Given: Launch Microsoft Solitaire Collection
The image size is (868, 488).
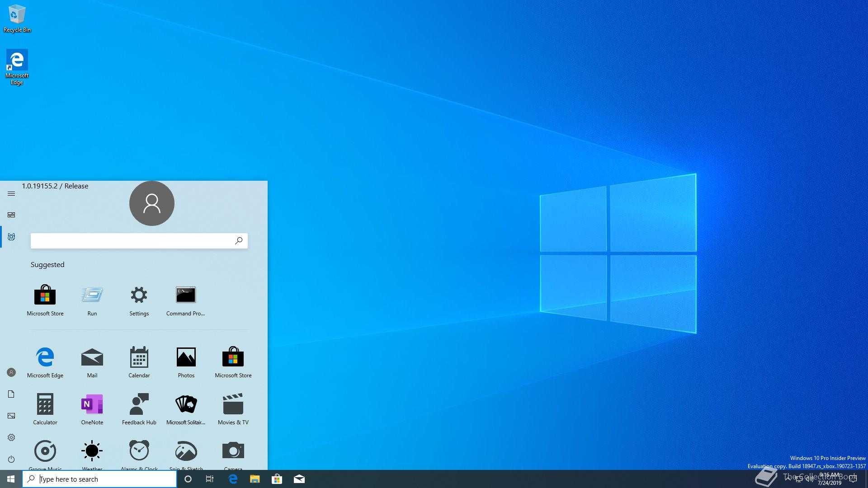Looking at the screenshot, I should [x=186, y=409].
